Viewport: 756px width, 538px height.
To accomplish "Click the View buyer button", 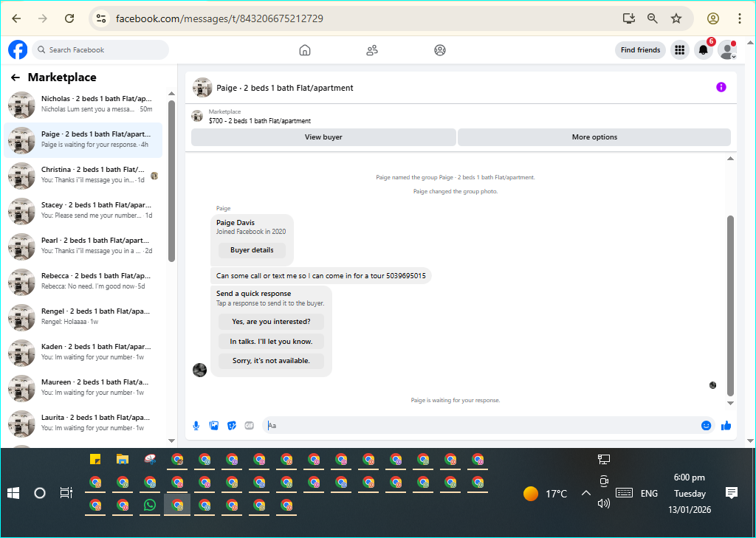I will (323, 137).
